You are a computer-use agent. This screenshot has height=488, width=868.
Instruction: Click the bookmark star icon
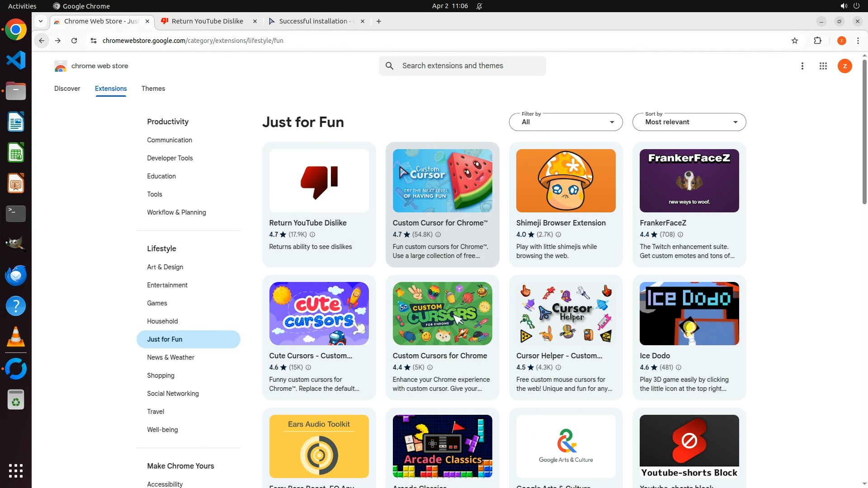pyautogui.click(x=795, y=41)
